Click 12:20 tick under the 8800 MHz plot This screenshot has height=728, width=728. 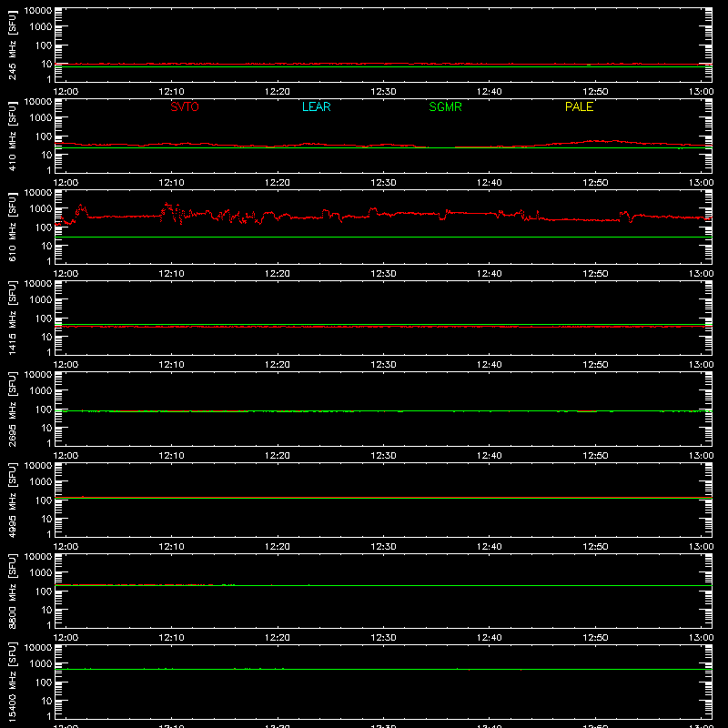click(278, 638)
